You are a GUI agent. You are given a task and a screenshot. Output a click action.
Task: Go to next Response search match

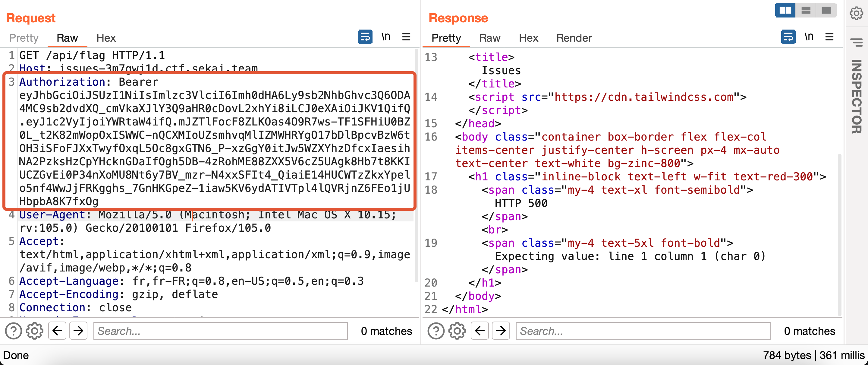501,331
